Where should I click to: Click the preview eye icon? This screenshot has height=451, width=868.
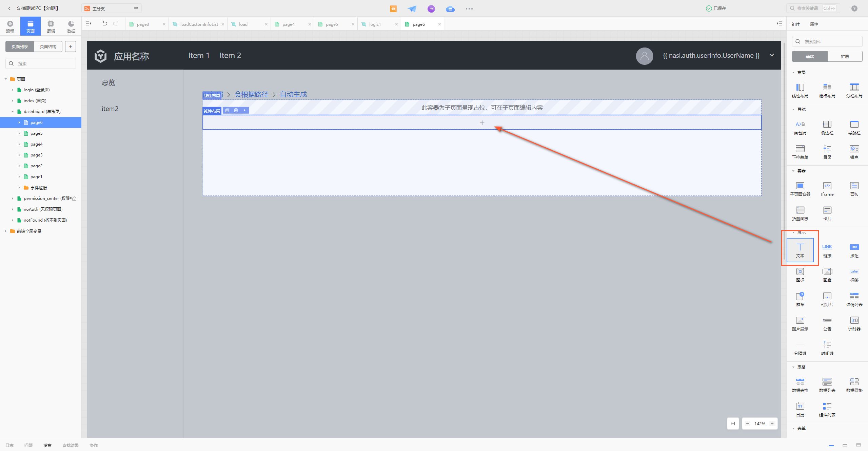tap(393, 8)
